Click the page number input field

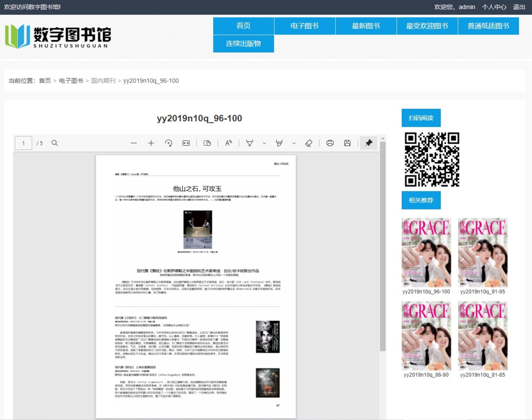click(x=23, y=143)
